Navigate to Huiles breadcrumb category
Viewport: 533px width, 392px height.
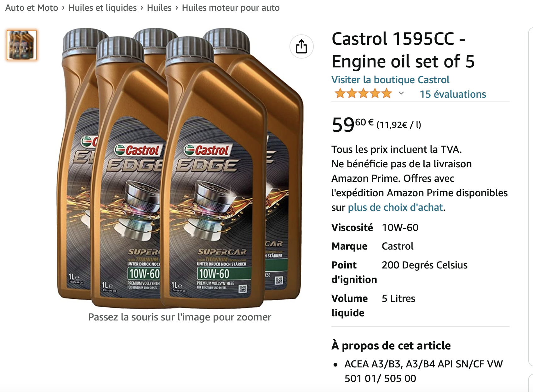(159, 8)
